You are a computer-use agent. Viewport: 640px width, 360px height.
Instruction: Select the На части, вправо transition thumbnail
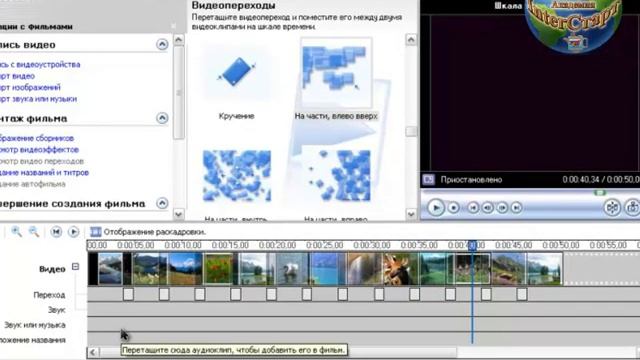click(336, 176)
